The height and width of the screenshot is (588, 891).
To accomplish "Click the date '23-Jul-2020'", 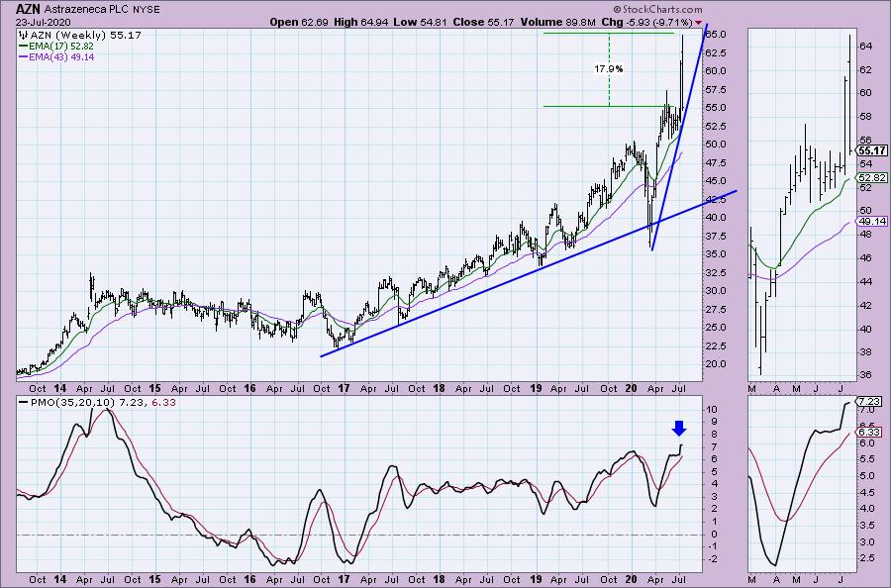I will pos(44,22).
